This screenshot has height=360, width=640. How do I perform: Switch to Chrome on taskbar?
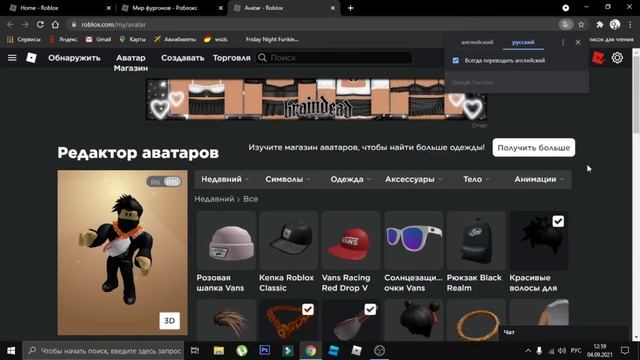point(311,351)
